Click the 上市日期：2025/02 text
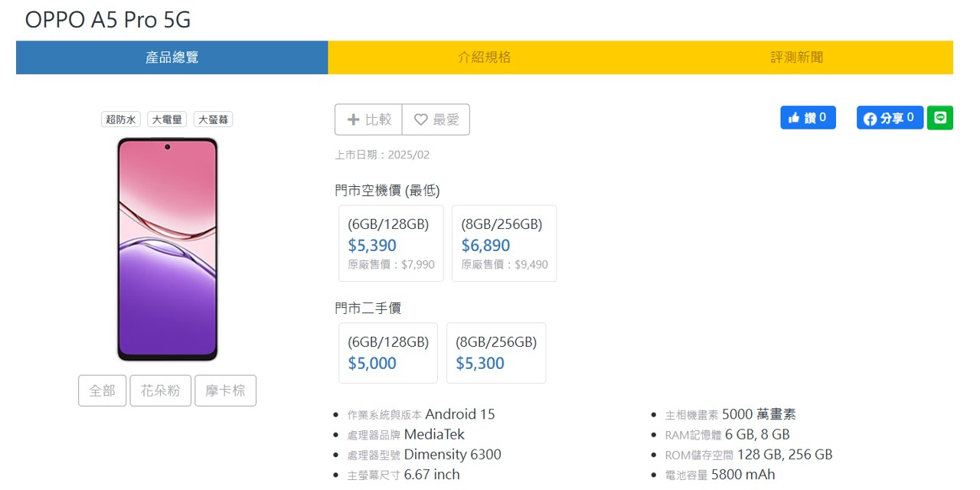 pos(382,155)
